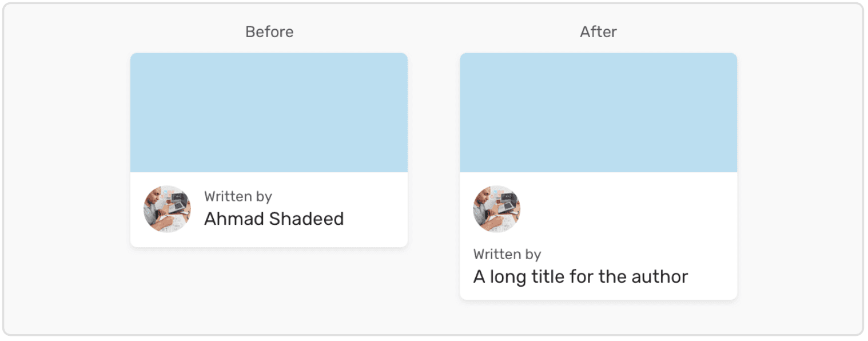This screenshot has width=868, height=341.
Task: Click the gray gap between the two cards
Action: 433,172
